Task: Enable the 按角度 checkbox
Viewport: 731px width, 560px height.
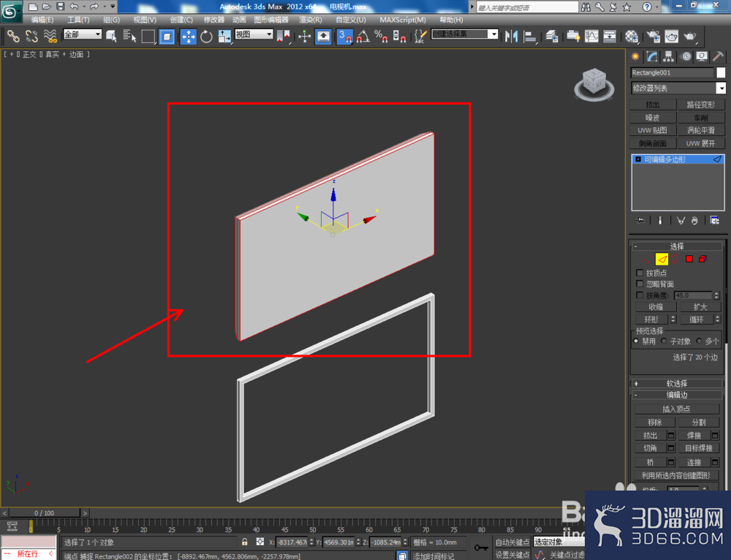Action: 640,295
